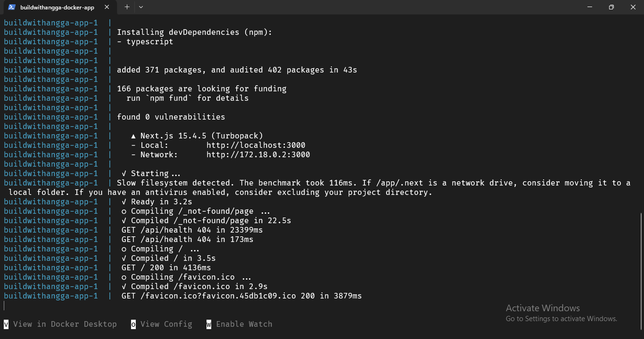
Task: Click View Config at the bottom bar
Action: tap(166, 324)
